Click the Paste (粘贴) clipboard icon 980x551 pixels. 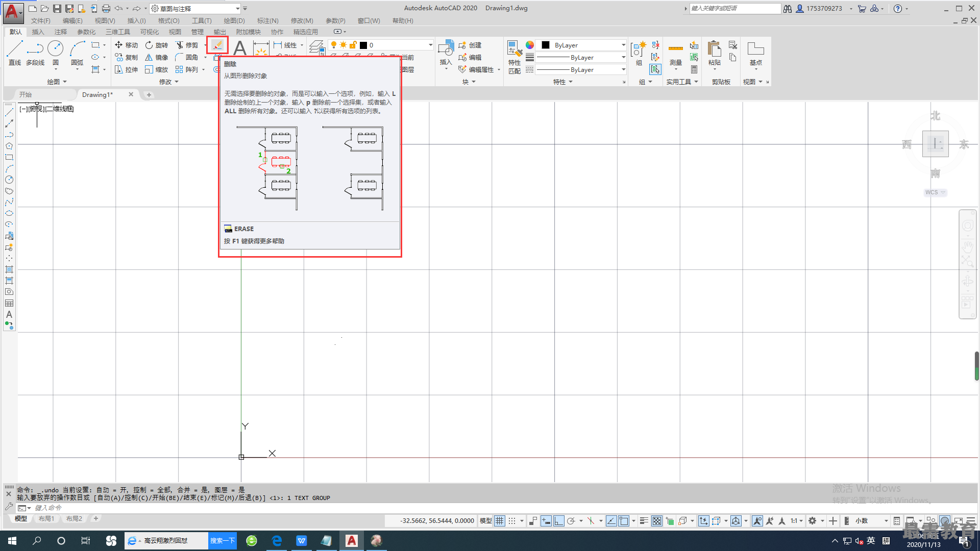click(715, 49)
